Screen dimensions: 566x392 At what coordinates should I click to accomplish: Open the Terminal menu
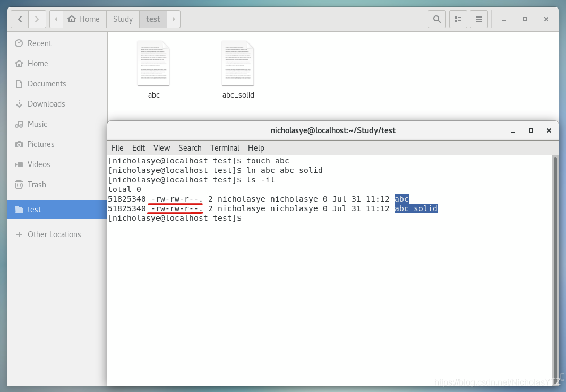click(225, 148)
